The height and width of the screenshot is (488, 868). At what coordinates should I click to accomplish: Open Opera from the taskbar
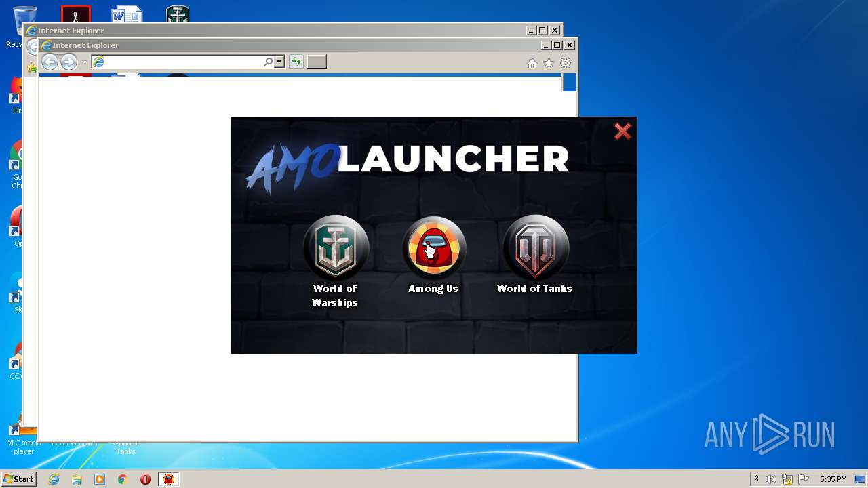145,479
